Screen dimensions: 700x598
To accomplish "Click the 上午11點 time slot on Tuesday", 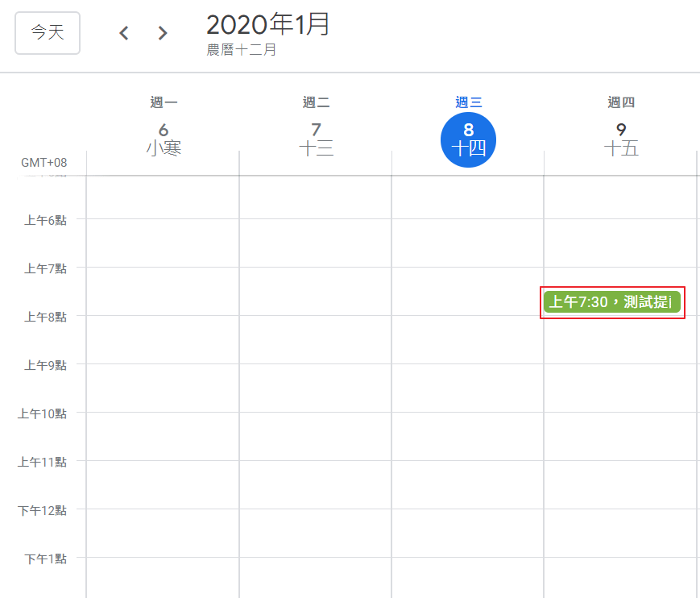I will pyautogui.click(x=315, y=484).
